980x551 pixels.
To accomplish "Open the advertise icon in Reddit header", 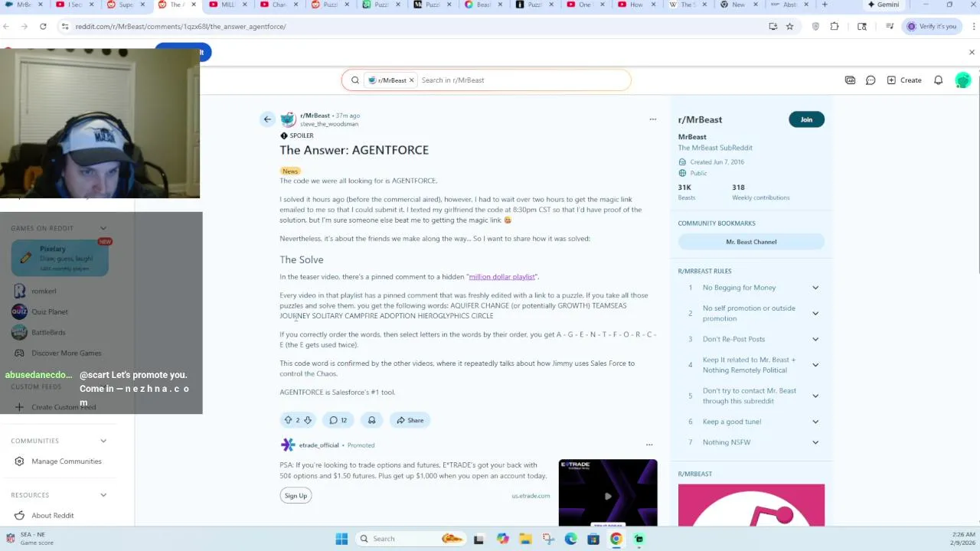I will (850, 80).
